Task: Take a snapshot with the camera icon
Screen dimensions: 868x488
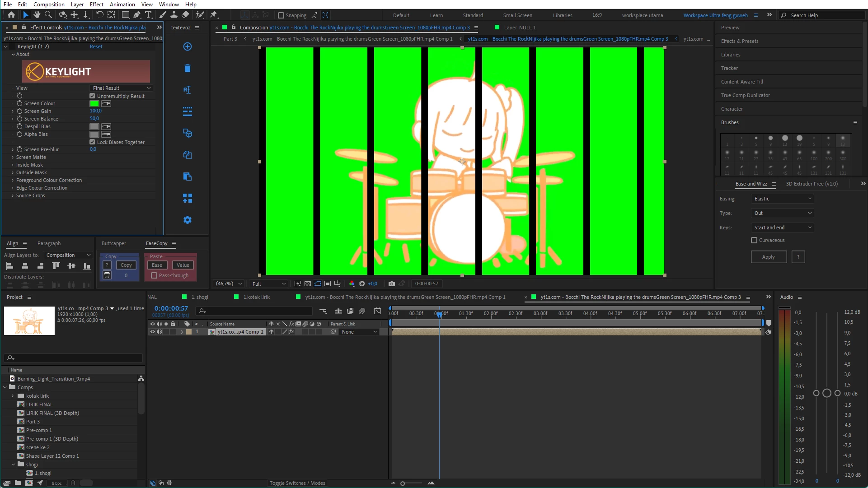Action: 392,284
